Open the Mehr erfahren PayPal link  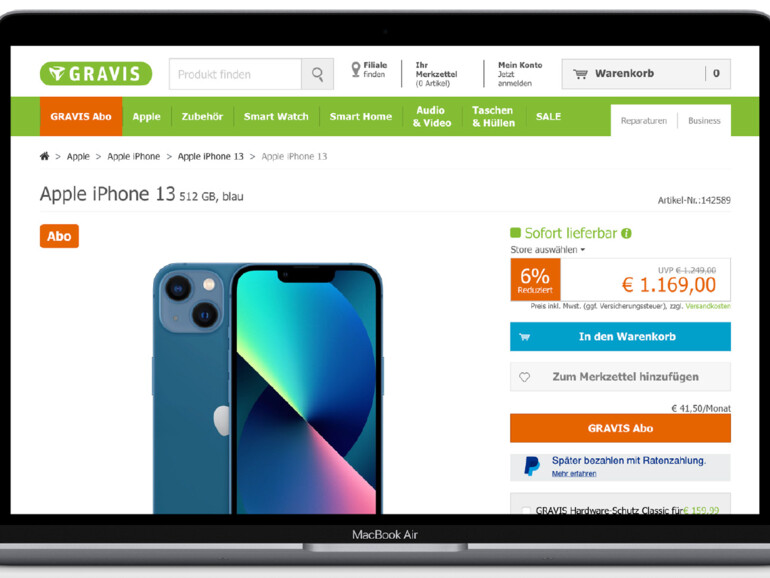(x=574, y=473)
